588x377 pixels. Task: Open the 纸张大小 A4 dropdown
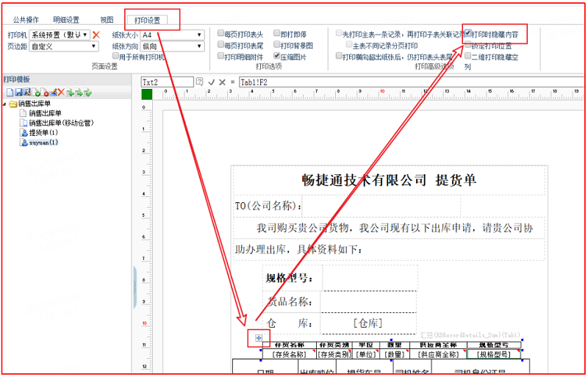tap(173, 35)
